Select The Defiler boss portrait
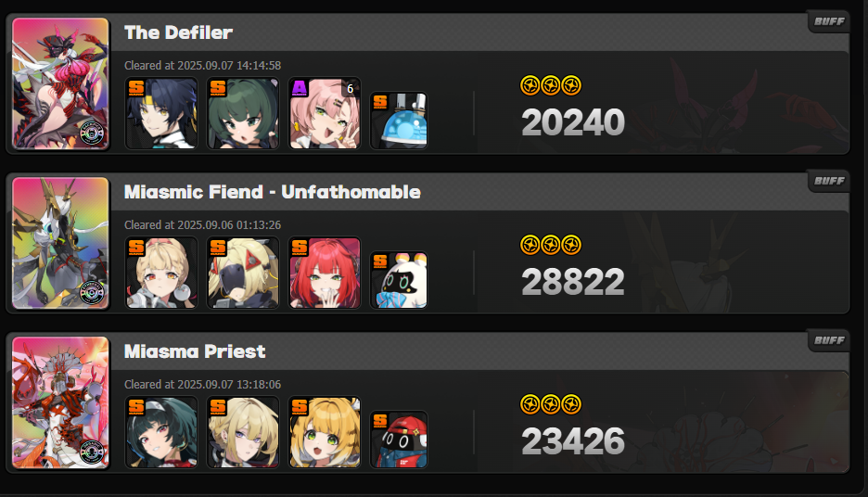Screen dimensions: 868x497 point(60,83)
